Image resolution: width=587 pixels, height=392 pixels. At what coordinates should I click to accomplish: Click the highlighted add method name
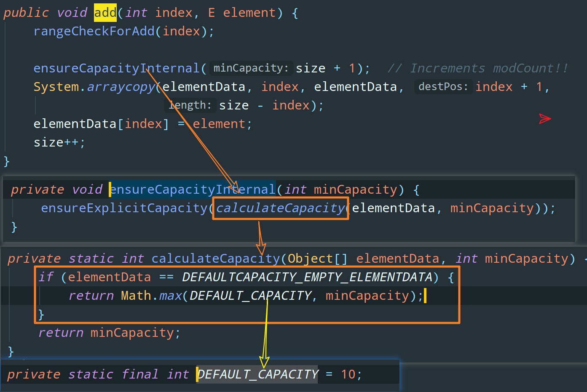tap(105, 13)
